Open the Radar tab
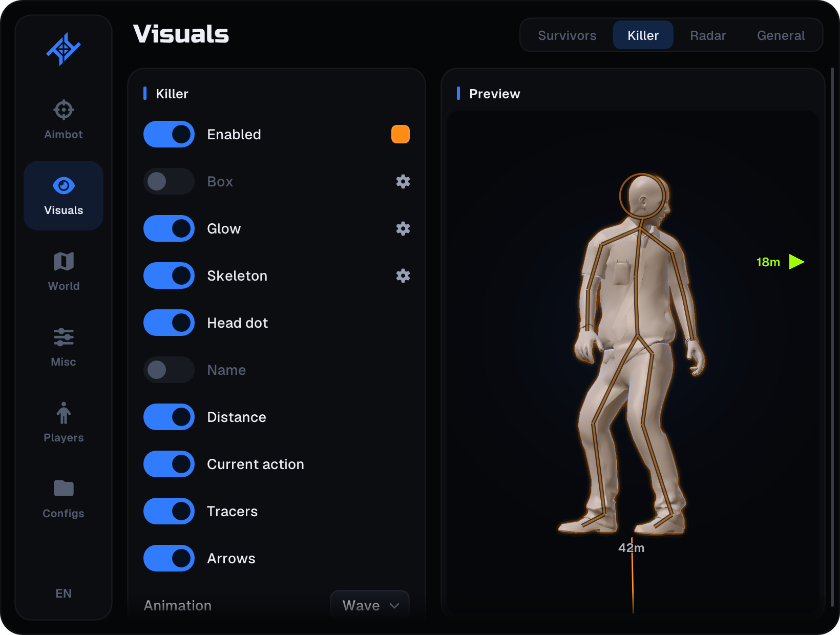 pyautogui.click(x=708, y=35)
